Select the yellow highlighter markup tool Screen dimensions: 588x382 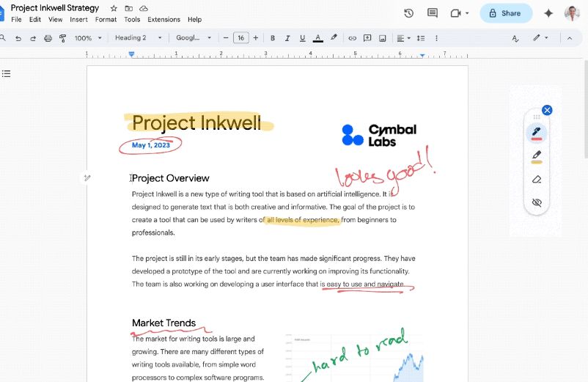536,155
